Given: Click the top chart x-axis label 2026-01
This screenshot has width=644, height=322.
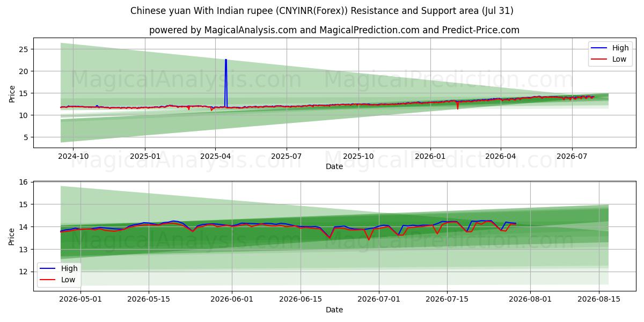Looking at the screenshot, I should [x=430, y=156].
